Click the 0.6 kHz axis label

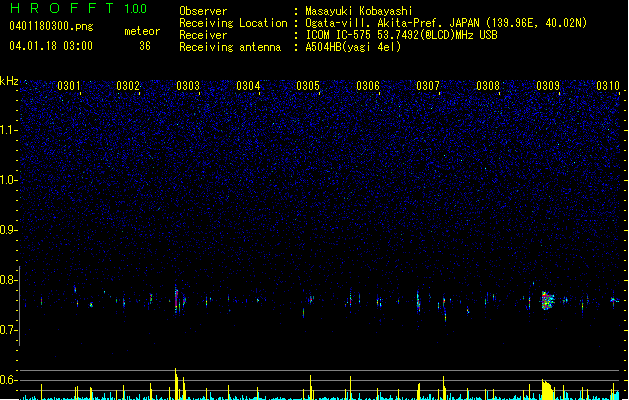tap(8, 380)
